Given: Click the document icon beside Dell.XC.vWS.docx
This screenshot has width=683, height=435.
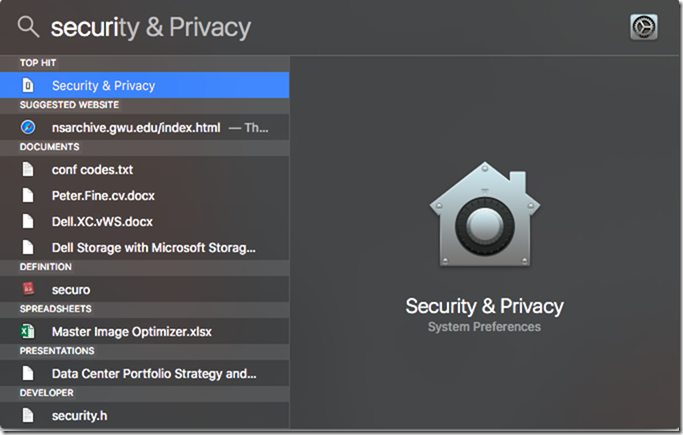Looking at the screenshot, I should click(x=28, y=222).
